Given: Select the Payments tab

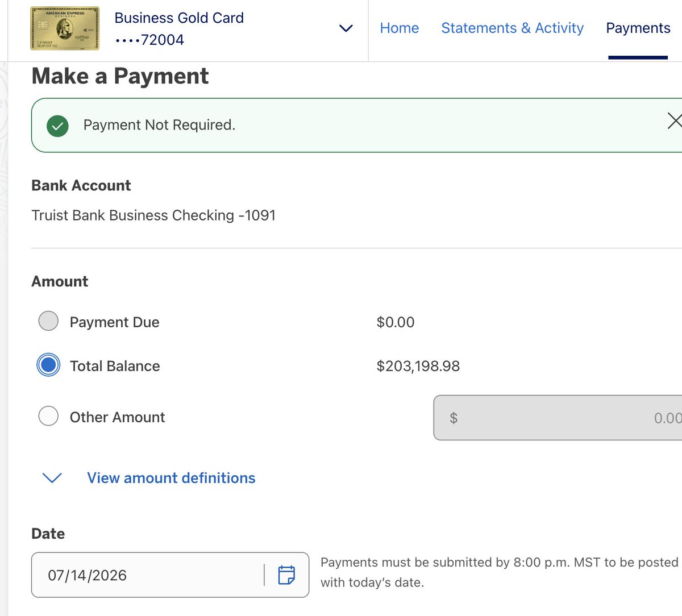Looking at the screenshot, I should pyautogui.click(x=638, y=28).
